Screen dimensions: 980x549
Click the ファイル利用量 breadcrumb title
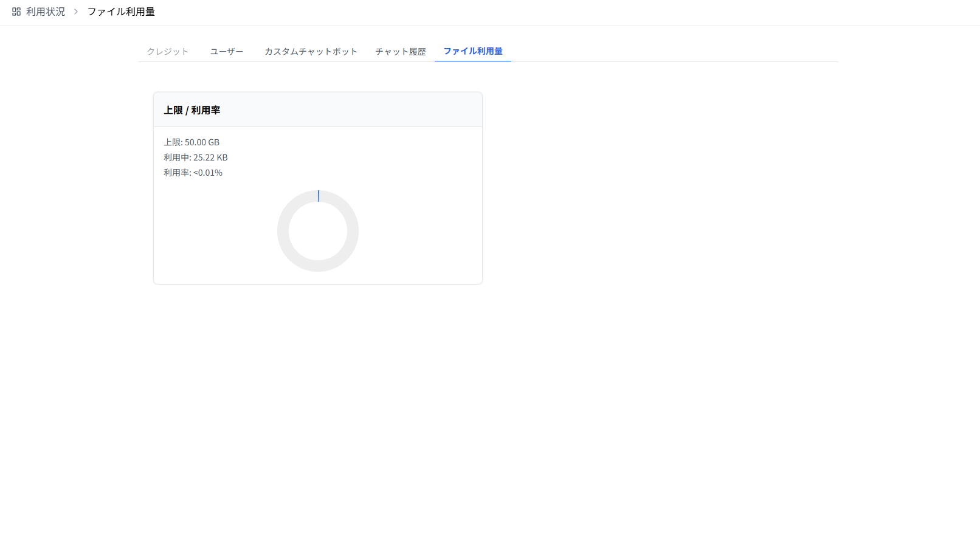click(x=121, y=12)
